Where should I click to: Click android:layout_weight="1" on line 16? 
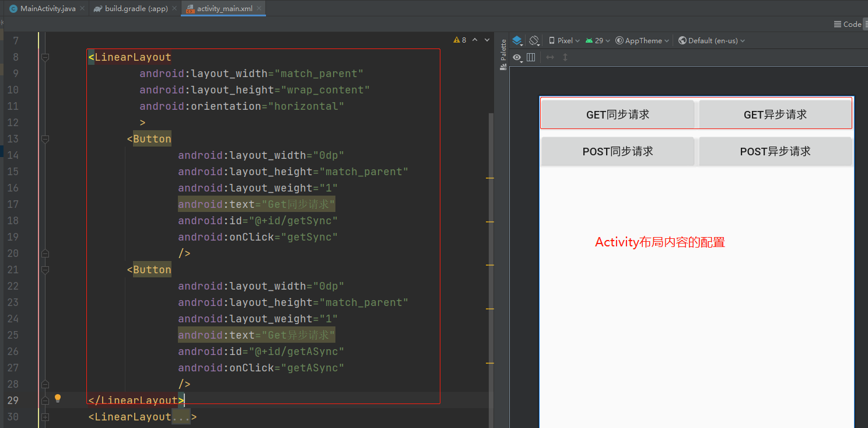pos(258,188)
